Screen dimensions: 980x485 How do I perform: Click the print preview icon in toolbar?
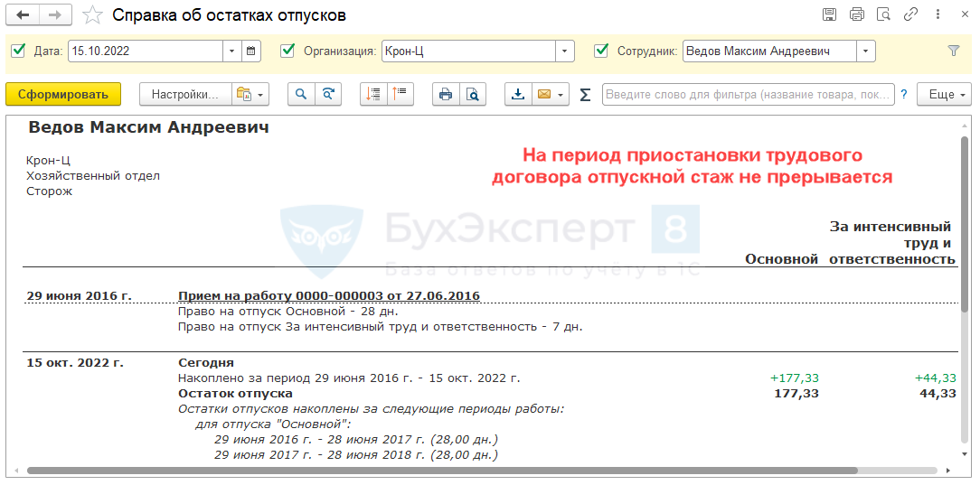[473, 95]
